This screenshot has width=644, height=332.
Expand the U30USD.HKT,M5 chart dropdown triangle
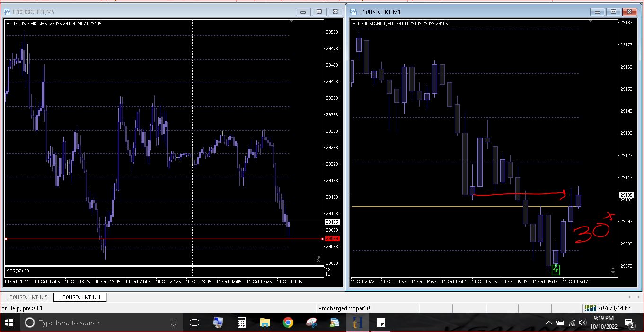[8, 23]
